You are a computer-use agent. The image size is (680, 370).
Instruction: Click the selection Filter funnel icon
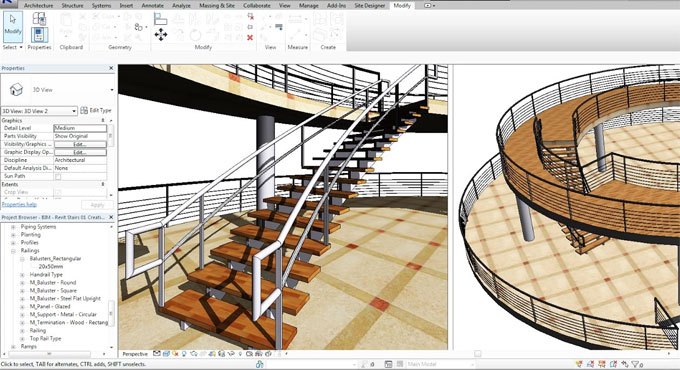(635, 364)
